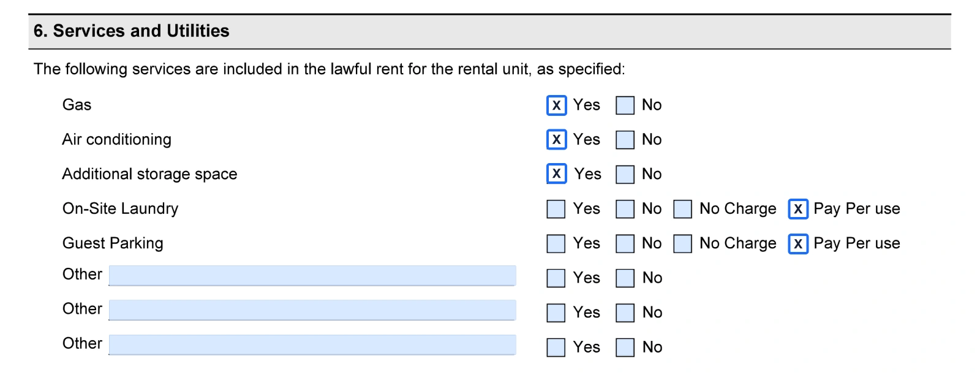Viewport: 980px width, 377px height.
Task: Check No for the third Other service
Action: point(625,347)
